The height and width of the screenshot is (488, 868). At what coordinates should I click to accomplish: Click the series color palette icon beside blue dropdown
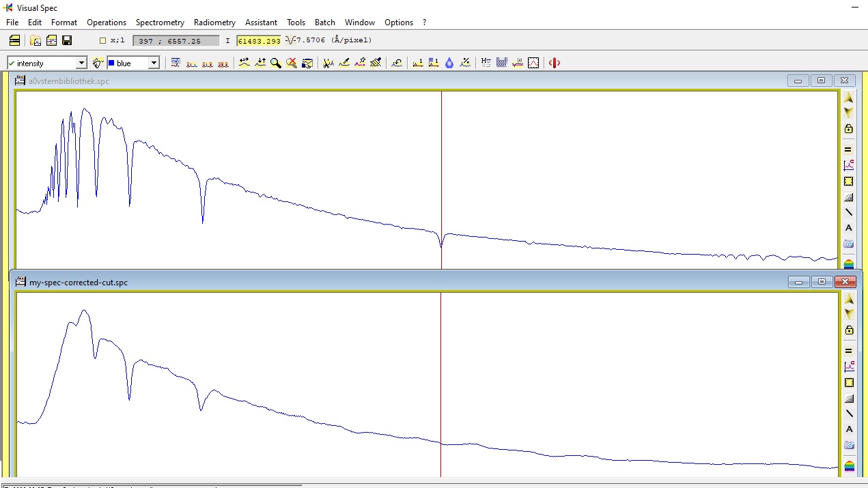pos(98,63)
